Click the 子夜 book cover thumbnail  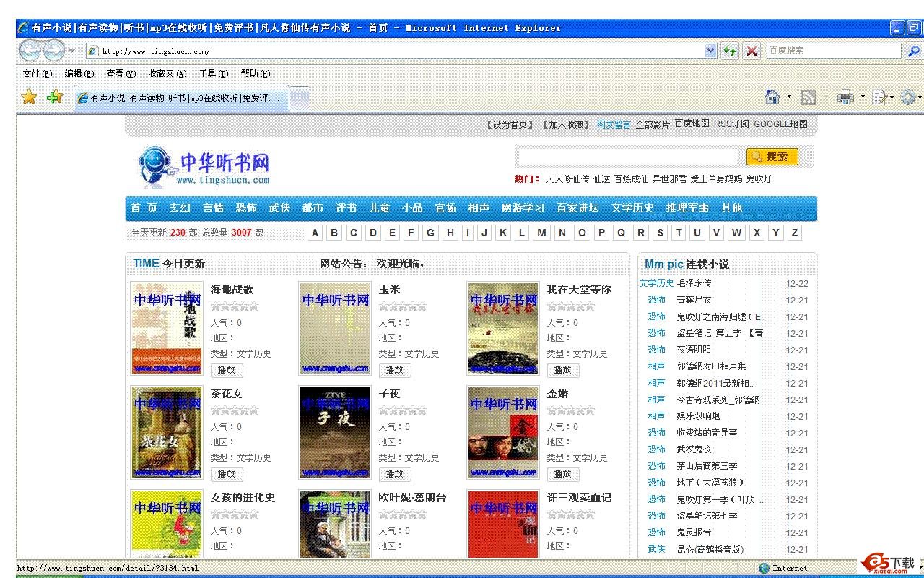(x=335, y=432)
